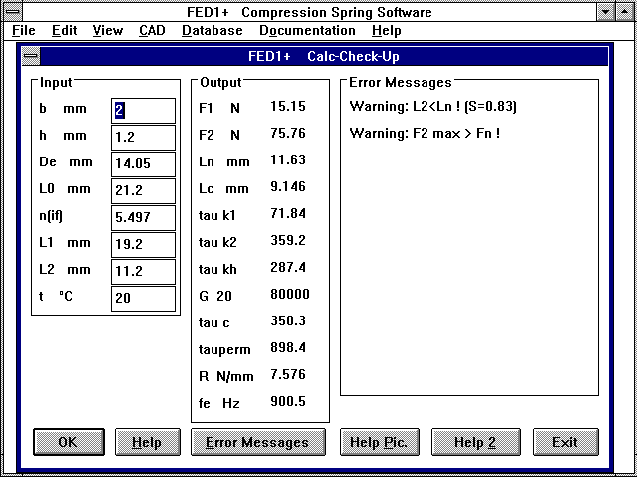Click the n(if) input field
This screenshot has width=637, height=478.
pyautogui.click(x=143, y=218)
